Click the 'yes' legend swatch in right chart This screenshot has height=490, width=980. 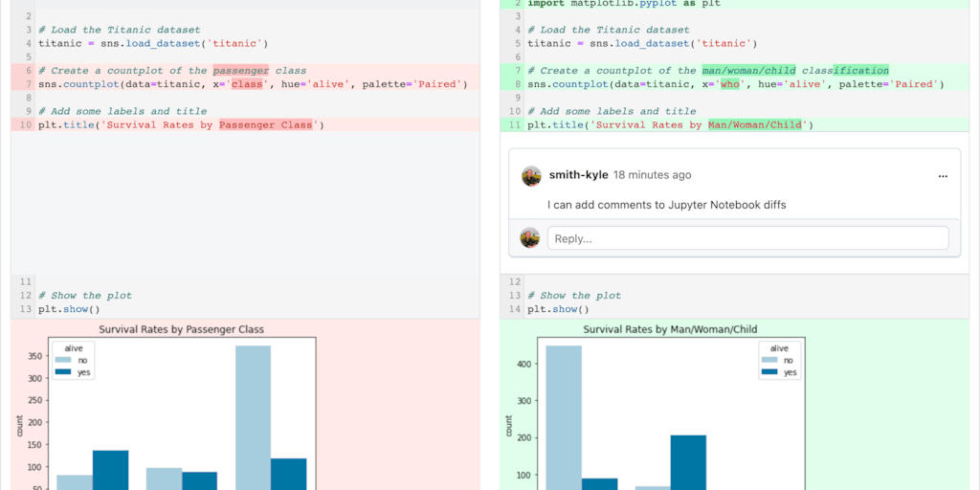point(771,372)
